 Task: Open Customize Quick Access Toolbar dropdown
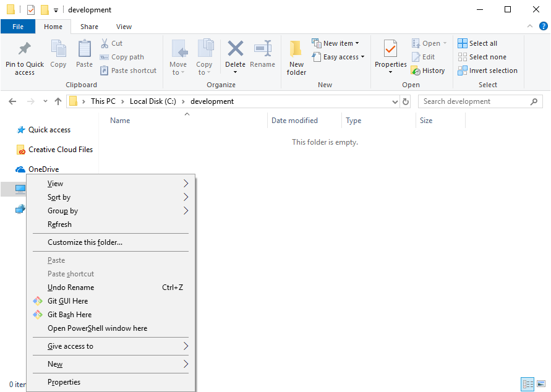(56, 11)
